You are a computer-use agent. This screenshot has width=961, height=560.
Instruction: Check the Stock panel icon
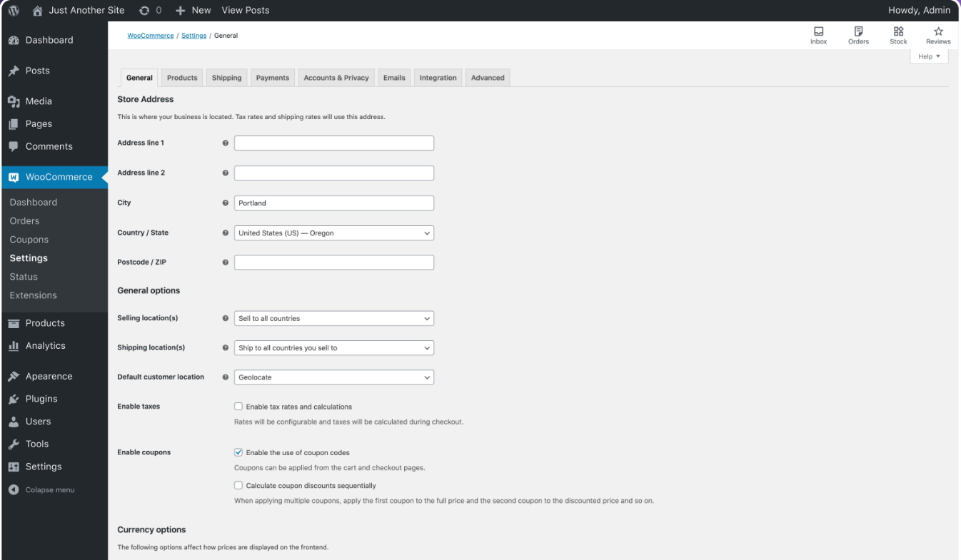(898, 34)
